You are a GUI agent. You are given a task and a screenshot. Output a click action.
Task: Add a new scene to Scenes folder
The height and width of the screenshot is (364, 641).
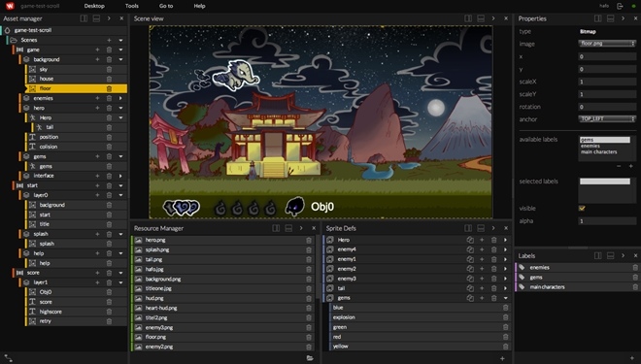pos(109,40)
